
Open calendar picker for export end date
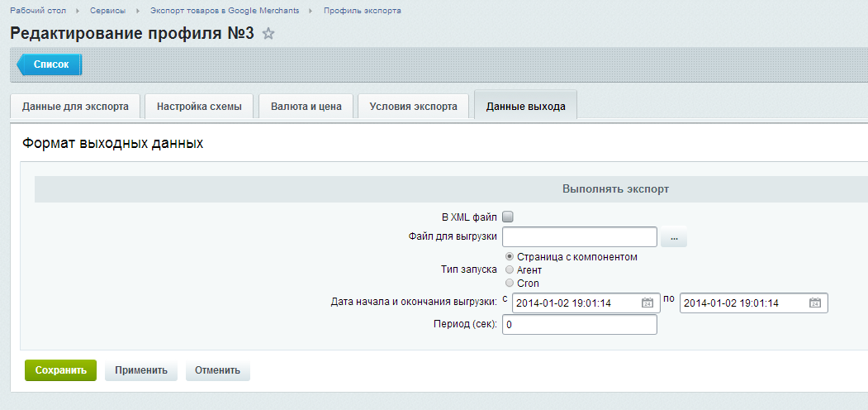coord(815,303)
